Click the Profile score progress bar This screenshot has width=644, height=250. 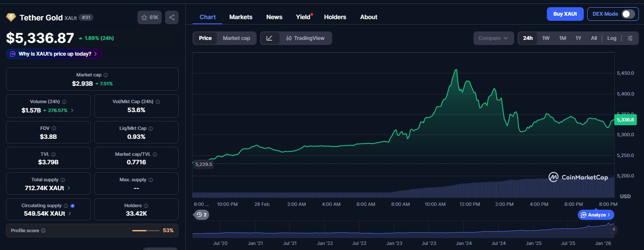[x=146, y=230]
